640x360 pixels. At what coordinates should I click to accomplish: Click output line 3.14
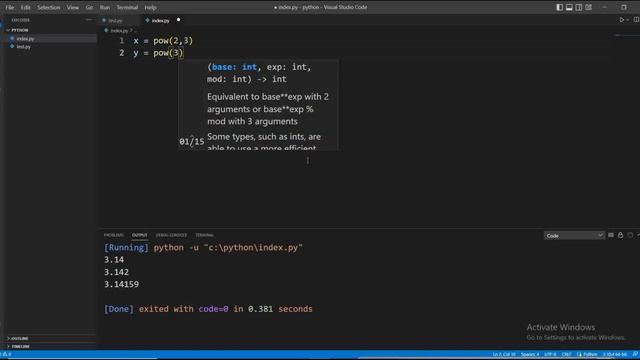pyautogui.click(x=114, y=260)
